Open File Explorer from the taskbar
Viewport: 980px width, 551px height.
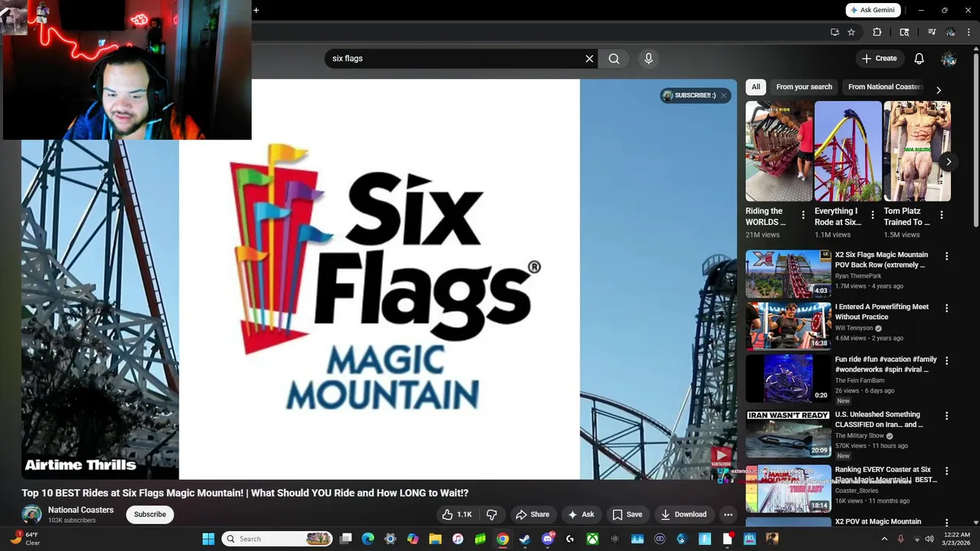pyautogui.click(x=435, y=539)
